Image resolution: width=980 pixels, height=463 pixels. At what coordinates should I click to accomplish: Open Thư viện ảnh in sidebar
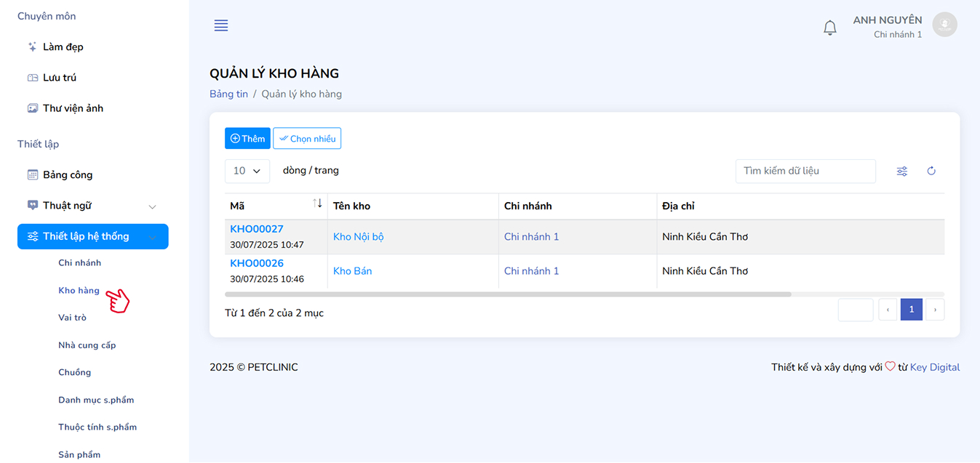click(73, 108)
